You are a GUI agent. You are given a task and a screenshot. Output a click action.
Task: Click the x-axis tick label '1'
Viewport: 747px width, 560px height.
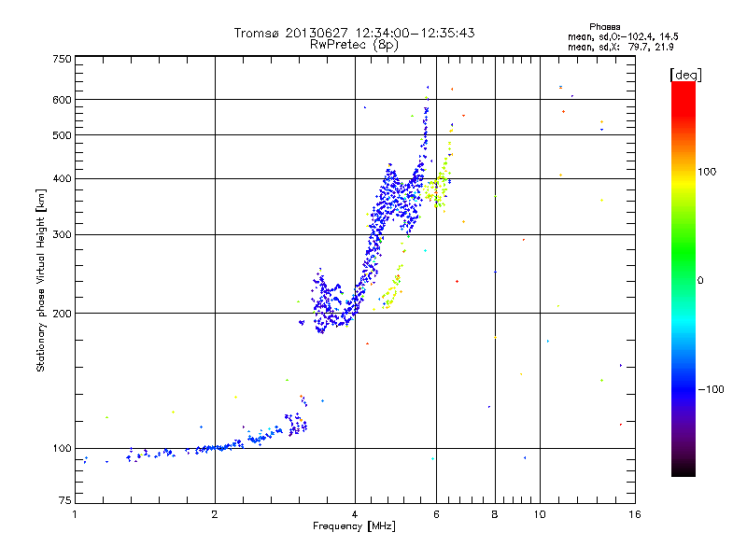click(75, 514)
